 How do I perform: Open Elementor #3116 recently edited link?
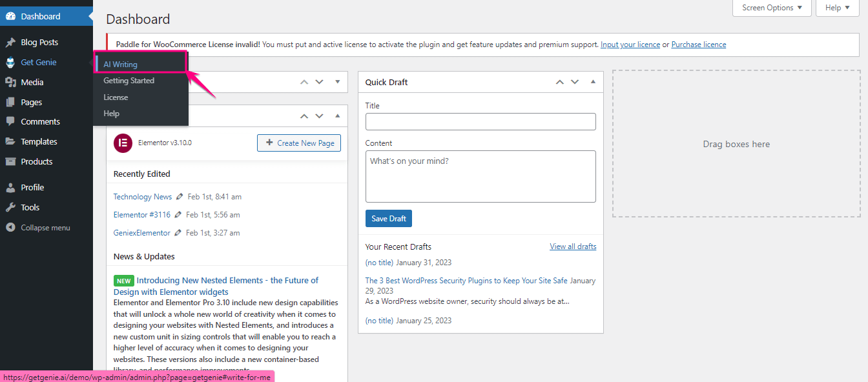point(142,215)
